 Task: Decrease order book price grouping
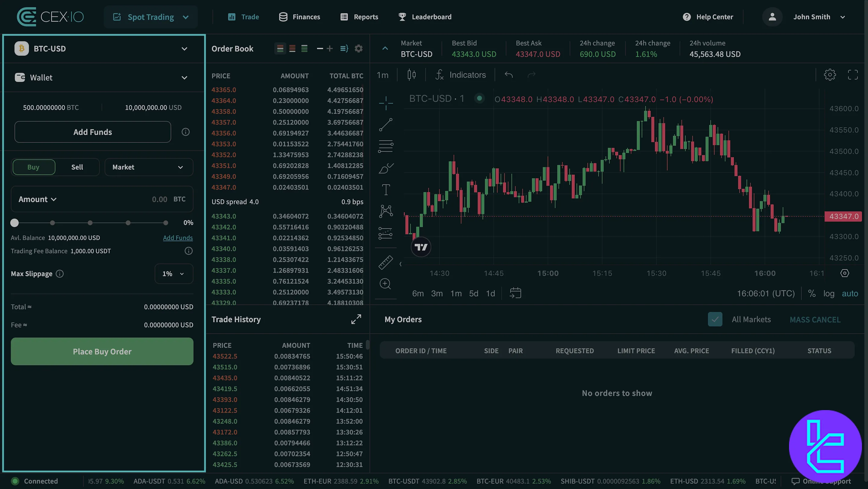click(x=320, y=48)
